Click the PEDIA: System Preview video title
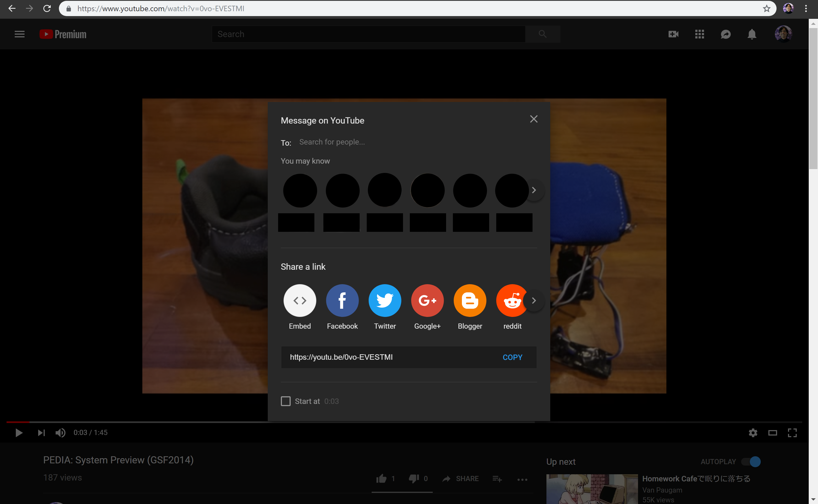Image resolution: width=818 pixels, height=504 pixels. (x=118, y=460)
